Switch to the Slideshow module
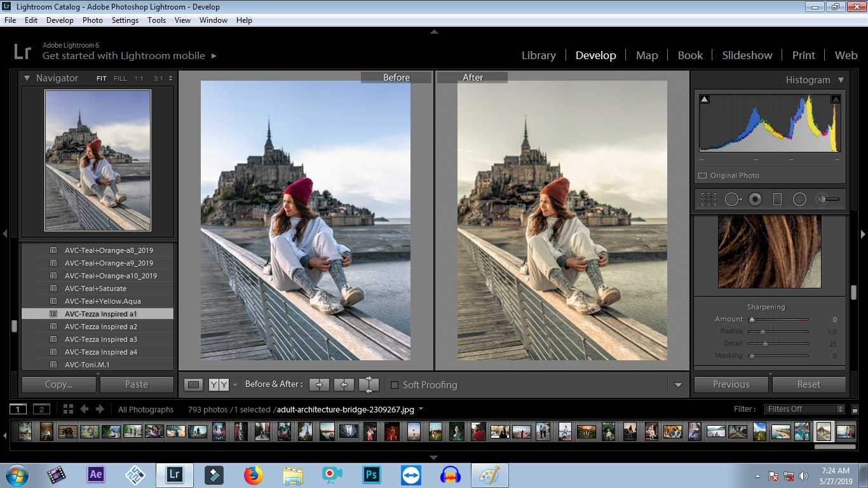The image size is (868, 488). 747,55
